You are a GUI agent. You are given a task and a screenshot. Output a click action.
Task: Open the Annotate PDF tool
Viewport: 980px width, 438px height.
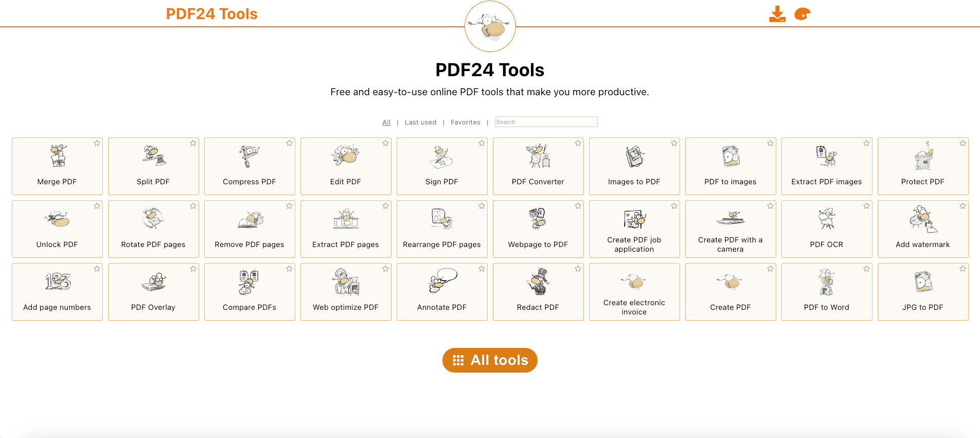442,292
